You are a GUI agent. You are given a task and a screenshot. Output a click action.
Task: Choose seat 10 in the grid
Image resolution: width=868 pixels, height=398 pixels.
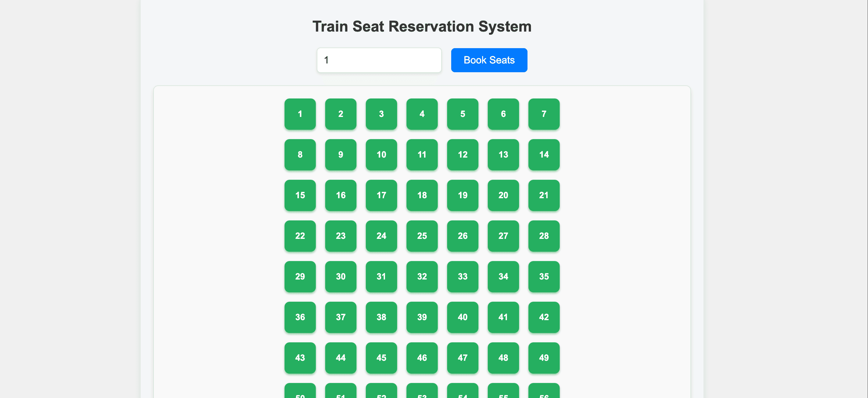click(381, 155)
